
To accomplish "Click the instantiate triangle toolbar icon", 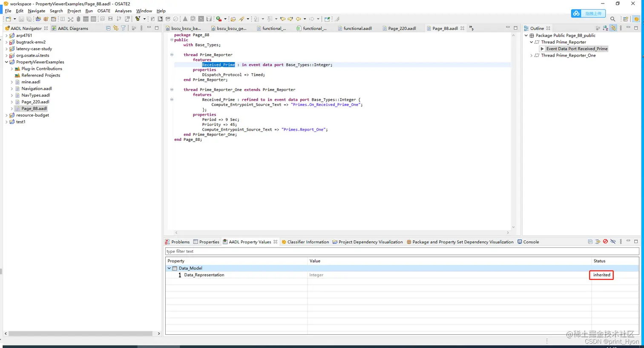I will click(185, 19).
